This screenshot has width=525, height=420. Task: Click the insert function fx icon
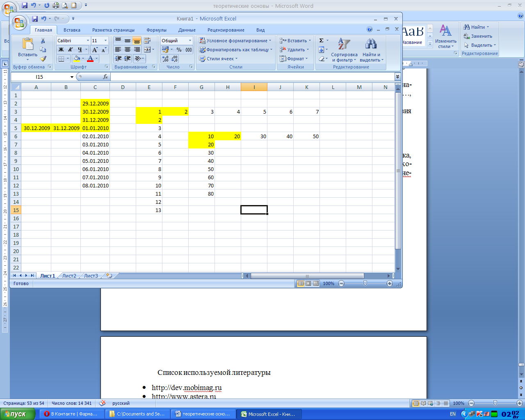click(x=105, y=77)
